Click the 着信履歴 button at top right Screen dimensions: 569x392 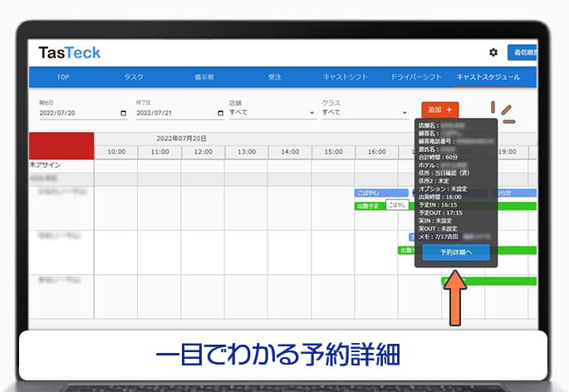[x=525, y=52]
